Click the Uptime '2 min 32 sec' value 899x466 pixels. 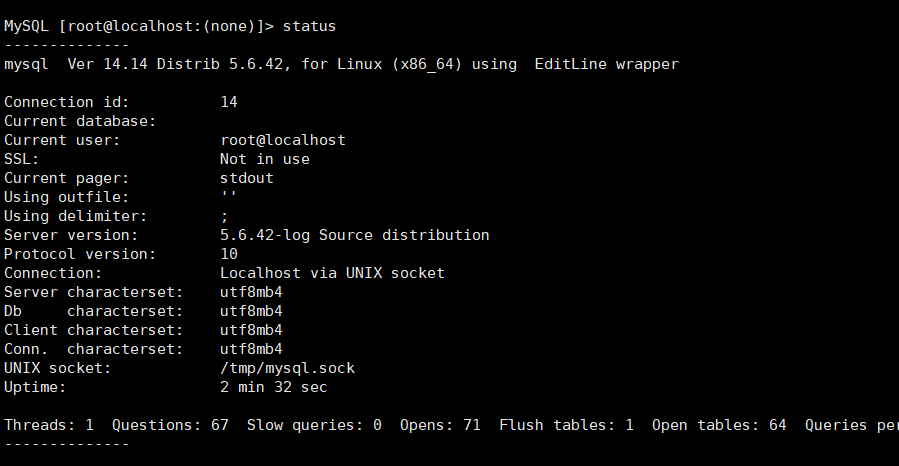click(x=273, y=387)
